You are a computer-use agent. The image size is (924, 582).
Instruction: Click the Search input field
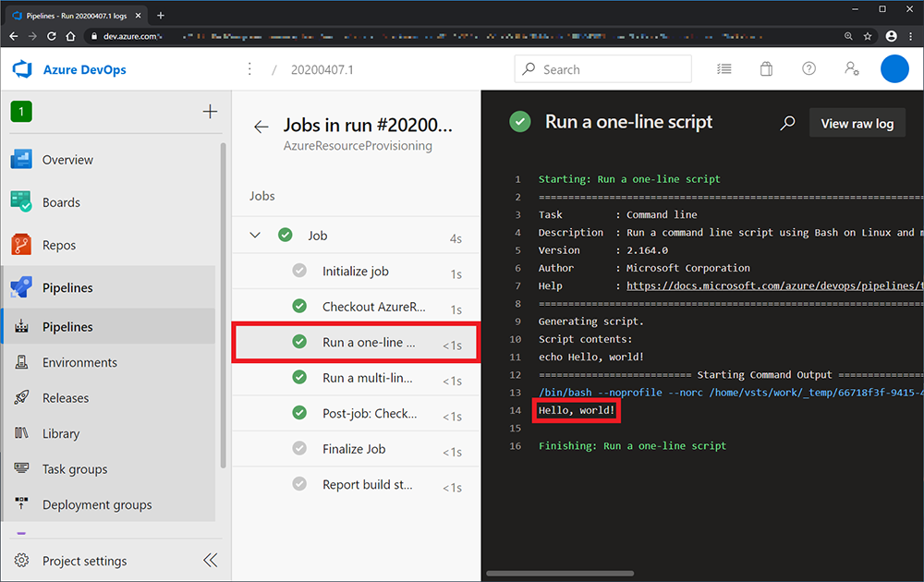602,69
